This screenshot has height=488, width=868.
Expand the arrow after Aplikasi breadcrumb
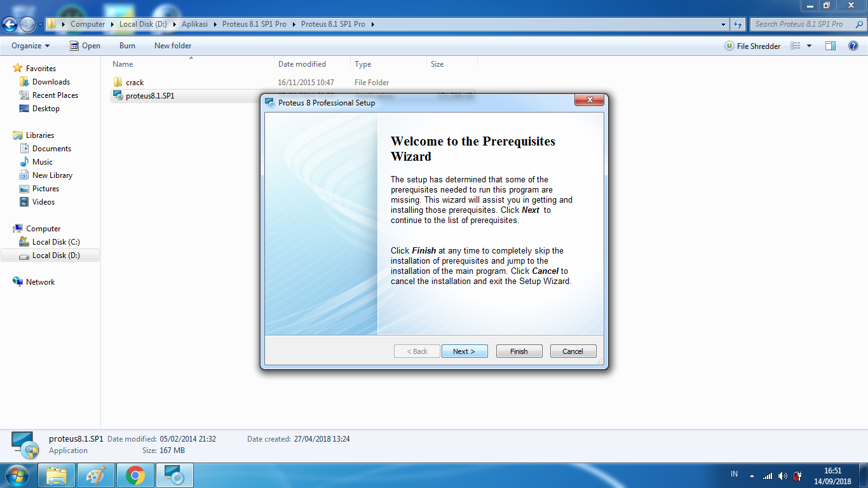click(x=215, y=24)
